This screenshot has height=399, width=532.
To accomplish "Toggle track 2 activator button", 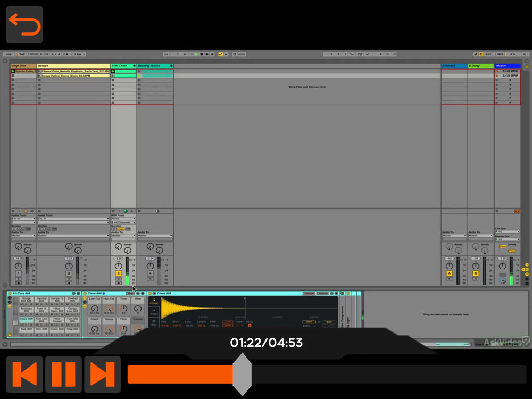I will (69, 273).
